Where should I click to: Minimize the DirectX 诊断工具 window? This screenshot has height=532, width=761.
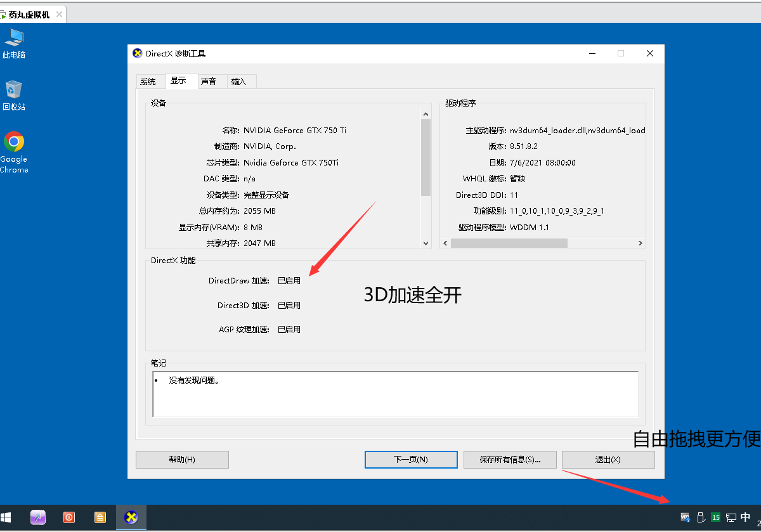click(x=592, y=53)
